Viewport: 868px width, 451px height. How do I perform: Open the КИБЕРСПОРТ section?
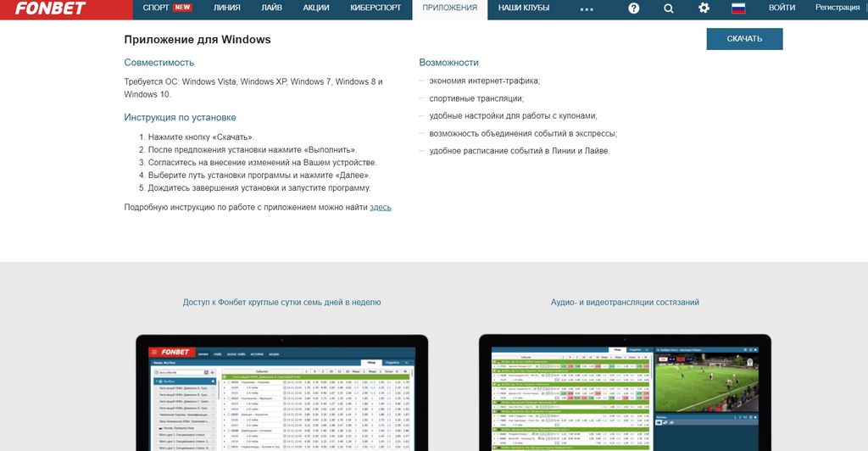coord(376,8)
